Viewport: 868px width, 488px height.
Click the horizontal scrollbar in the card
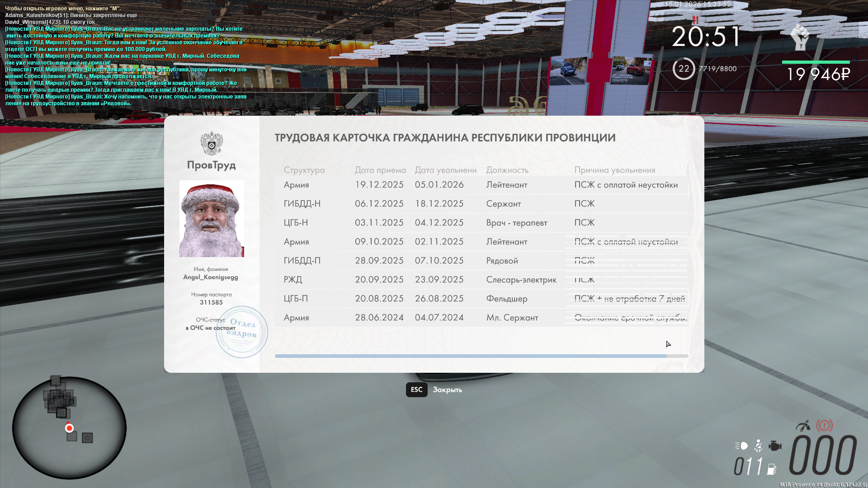470,356
